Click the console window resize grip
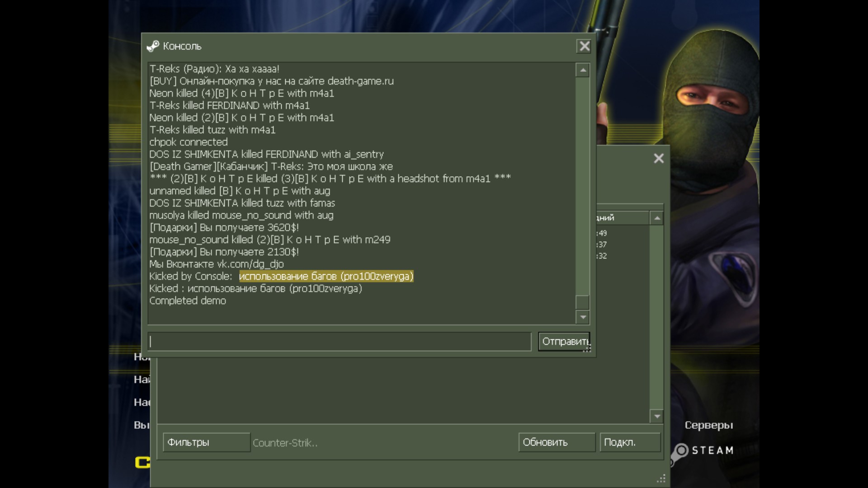868x488 pixels. click(x=587, y=348)
